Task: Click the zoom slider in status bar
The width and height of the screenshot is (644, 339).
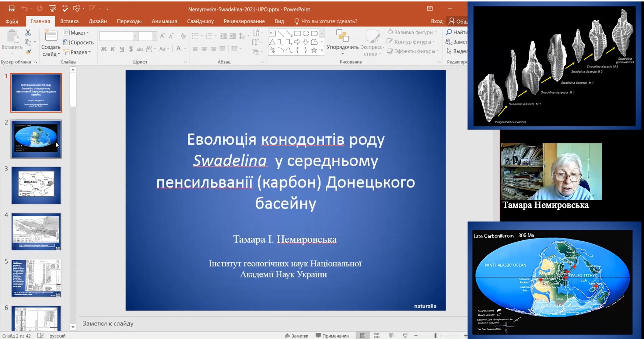Action: click(x=435, y=335)
